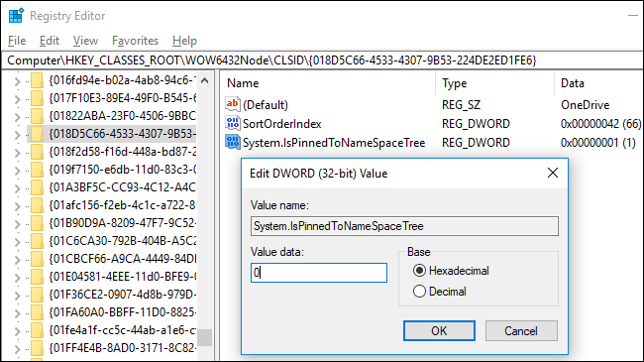Confirm the value with OK
This screenshot has width=644, height=362.
439,330
